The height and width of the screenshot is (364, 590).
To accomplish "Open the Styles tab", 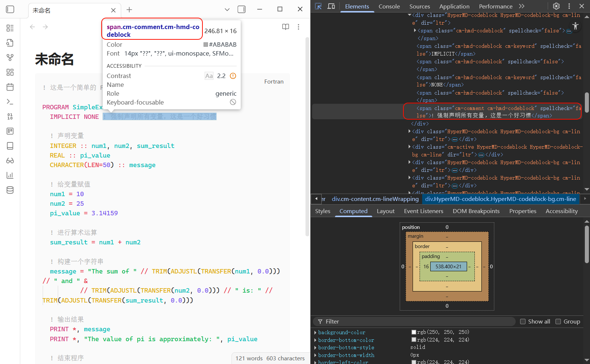I will 322,211.
